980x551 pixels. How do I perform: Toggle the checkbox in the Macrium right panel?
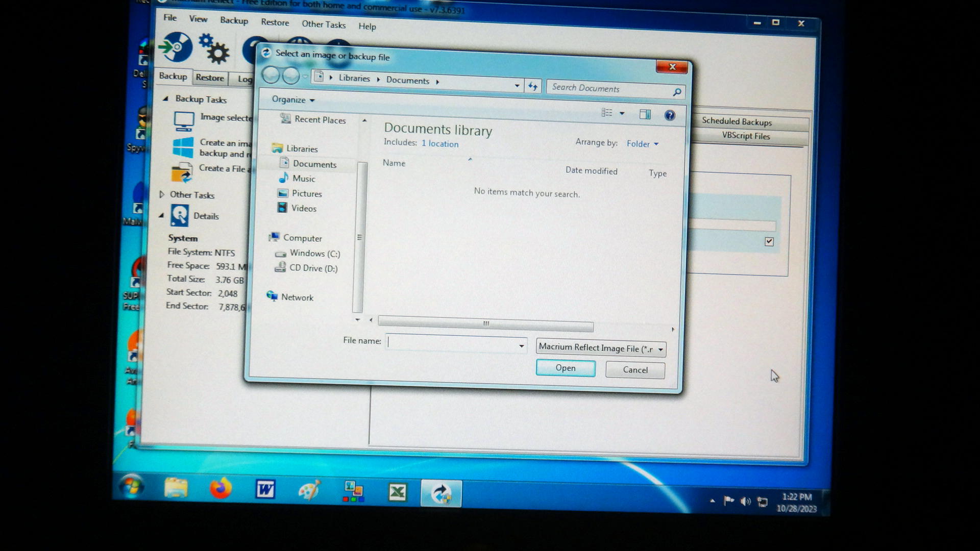point(769,242)
